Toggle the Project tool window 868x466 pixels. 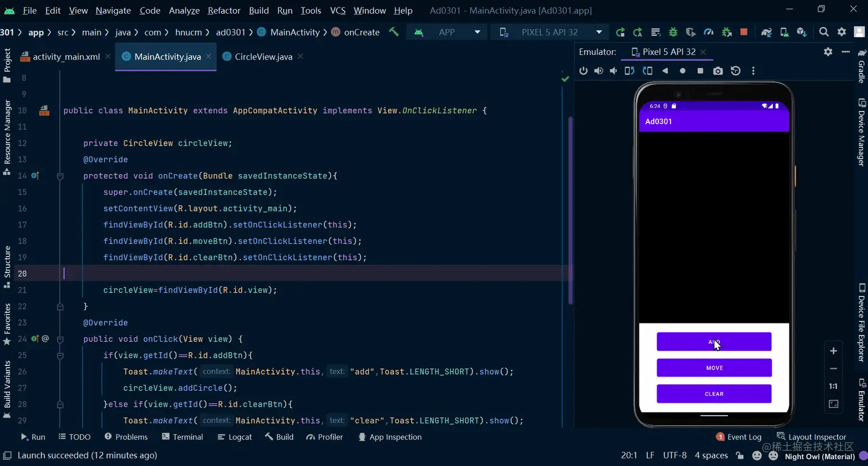point(7,60)
